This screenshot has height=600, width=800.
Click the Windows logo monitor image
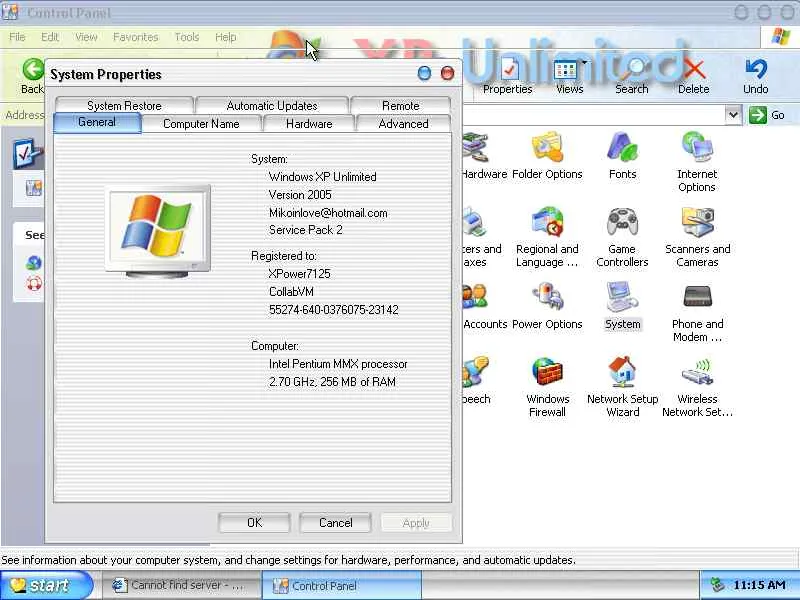[x=158, y=233]
